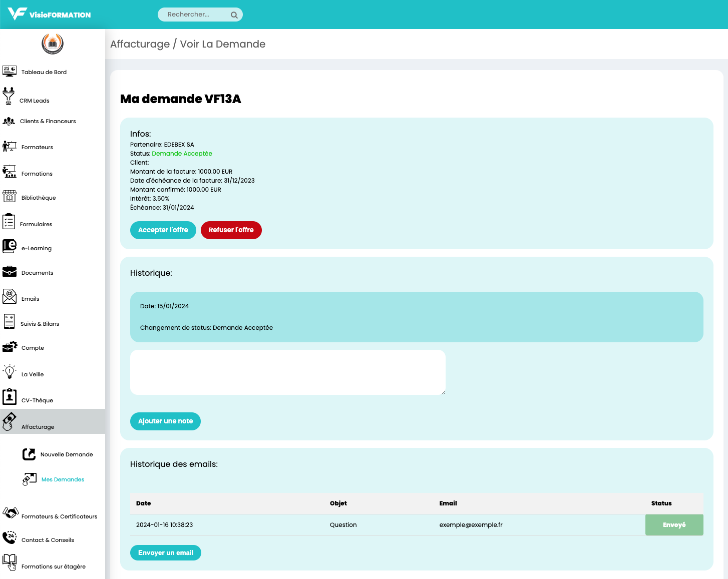Click the Documents briefcase icon

coord(10,271)
